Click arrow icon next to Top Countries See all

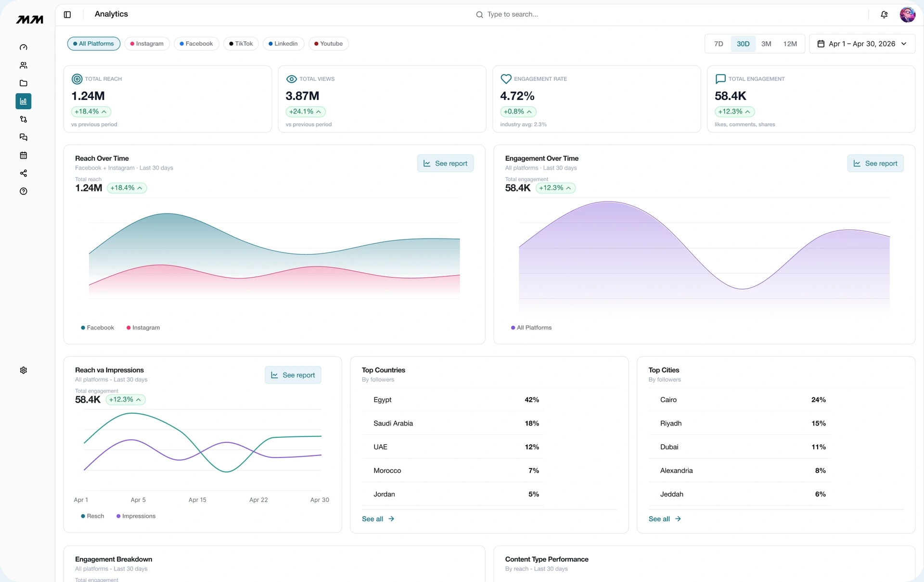pos(391,519)
